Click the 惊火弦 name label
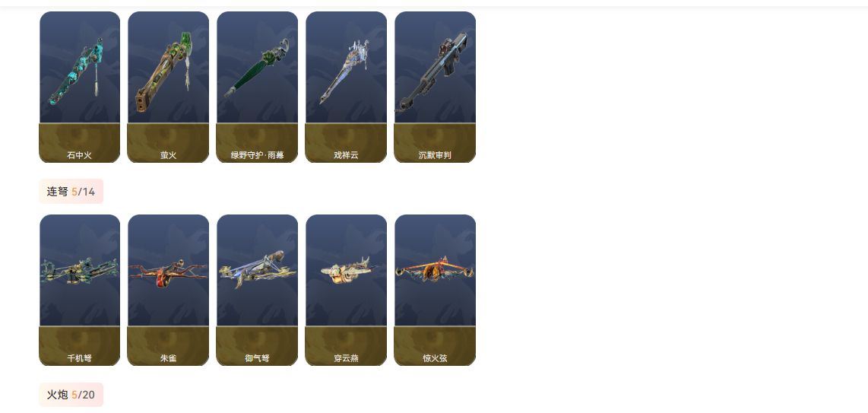 [435, 358]
